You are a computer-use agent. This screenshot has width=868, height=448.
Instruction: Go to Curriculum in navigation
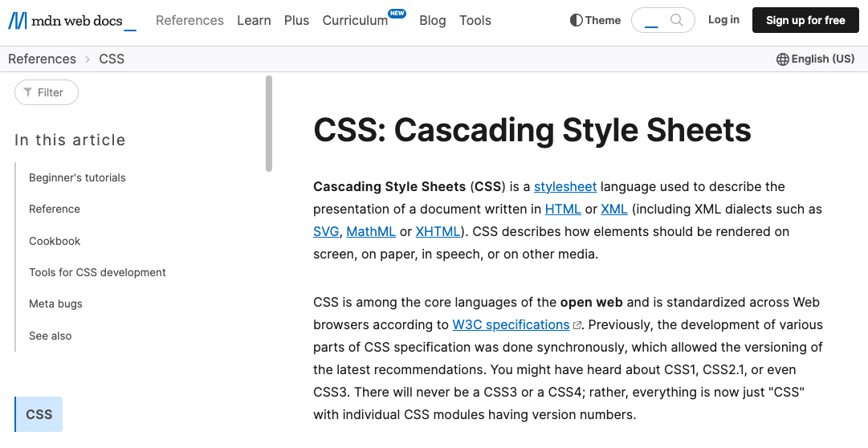click(x=355, y=20)
